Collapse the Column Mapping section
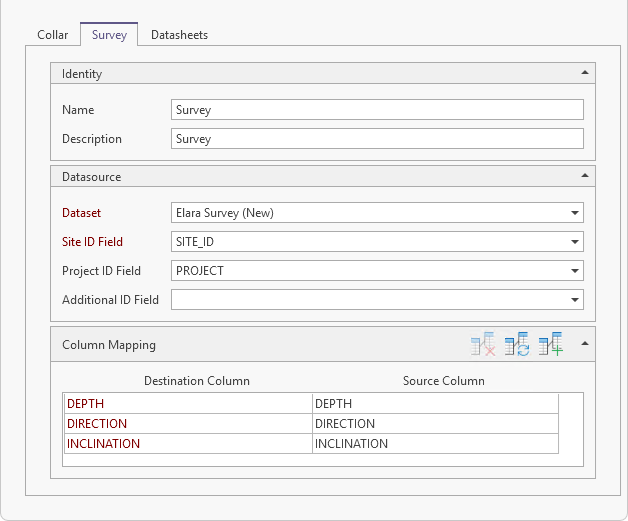The width and height of the screenshot is (628, 521). [584, 344]
